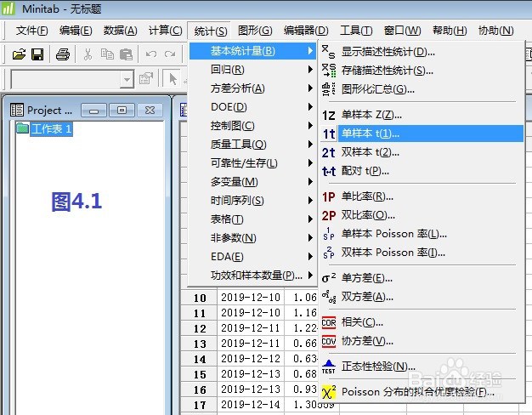The width and height of the screenshot is (532, 415).
Task: Expand the 质量工具(Q) submenu
Action: [x=252, y=145]
